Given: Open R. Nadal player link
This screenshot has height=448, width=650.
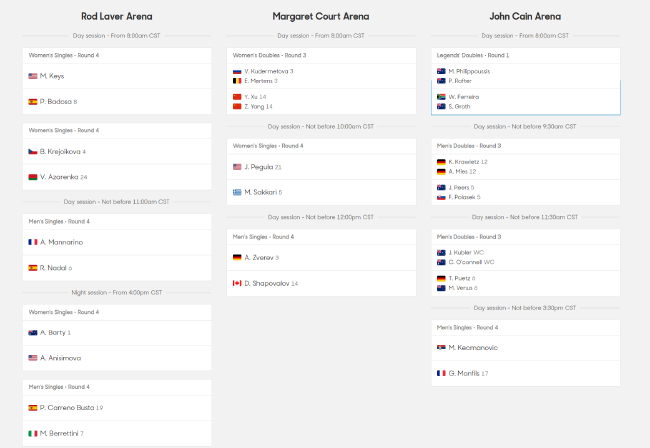Looking at the screenshot, I should (x=53, y=267).
